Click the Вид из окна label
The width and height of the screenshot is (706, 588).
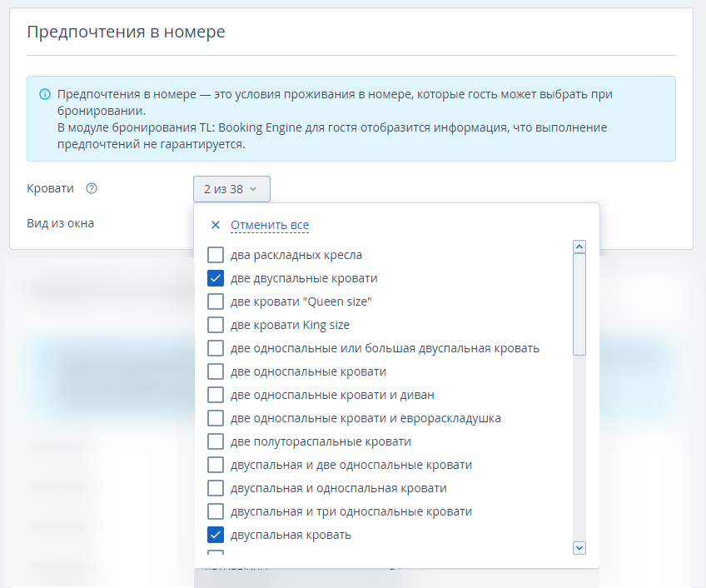click(x=60, y=223)
